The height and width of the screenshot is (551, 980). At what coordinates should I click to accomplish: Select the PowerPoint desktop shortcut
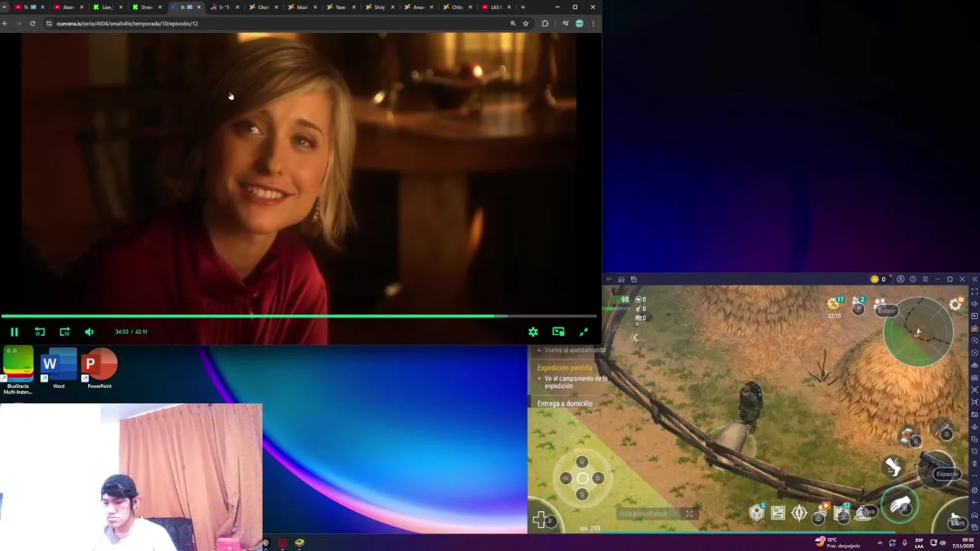click(100, 369)
